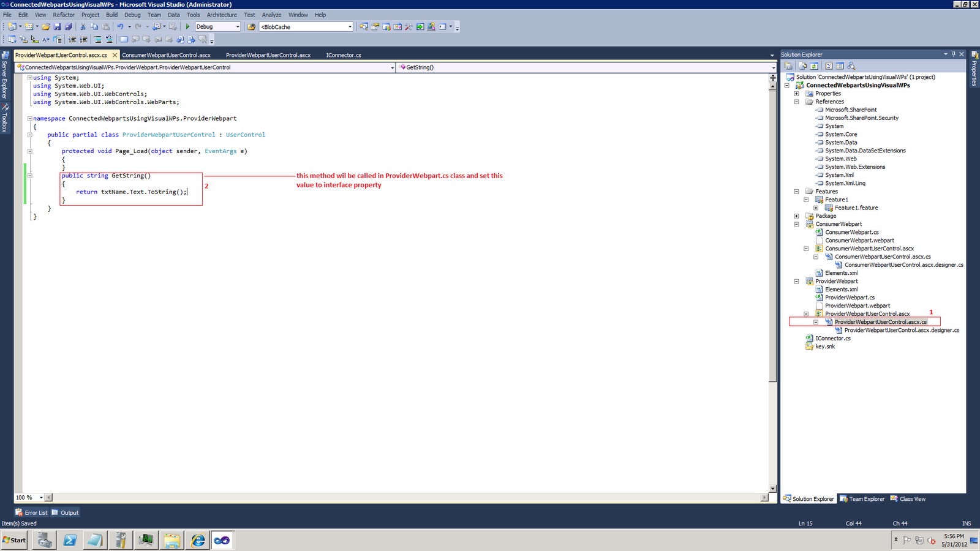Open the Tools menu

[194, 15]
